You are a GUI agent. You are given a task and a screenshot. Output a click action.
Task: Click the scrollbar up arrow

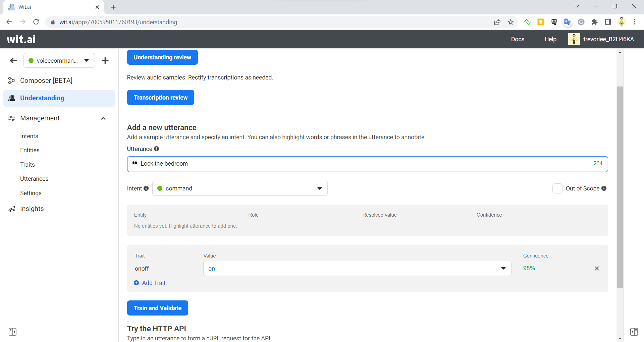coord(620,53)
